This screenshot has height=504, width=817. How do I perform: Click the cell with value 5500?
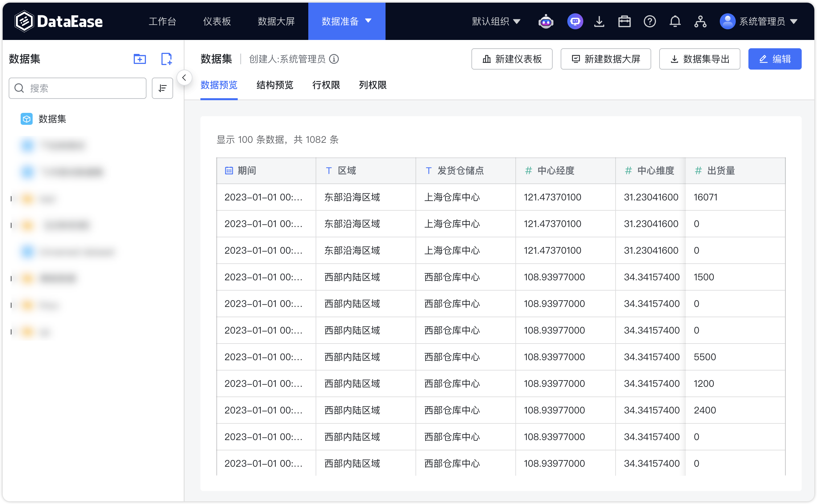[735, 357]
